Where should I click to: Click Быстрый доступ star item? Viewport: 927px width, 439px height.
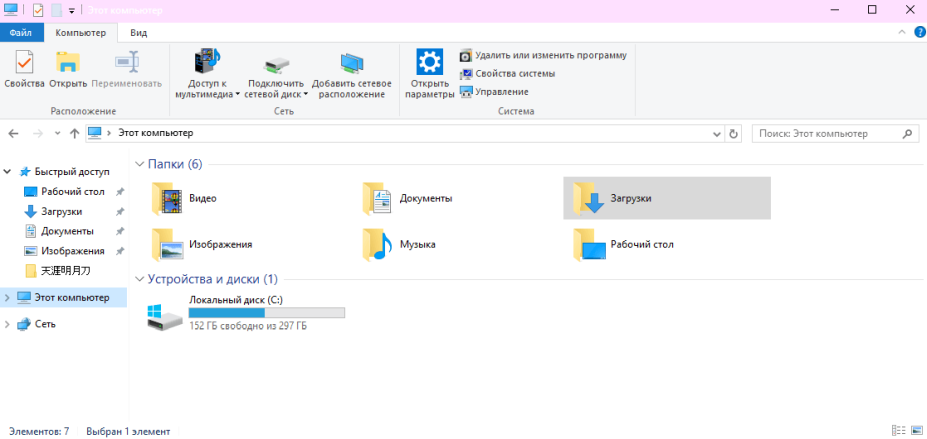click(64, 172)
